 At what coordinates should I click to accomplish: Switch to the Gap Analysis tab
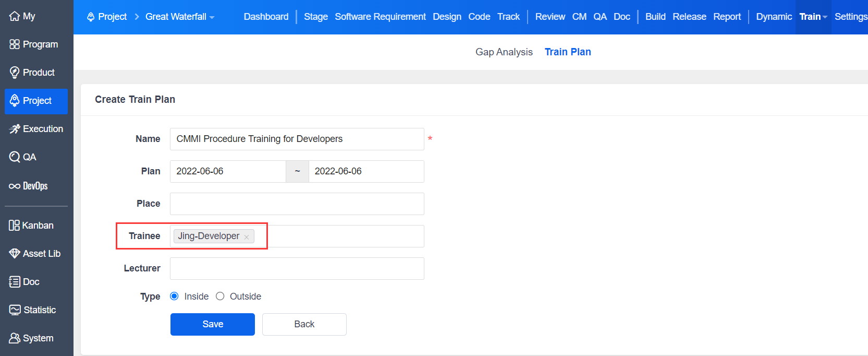504,52
